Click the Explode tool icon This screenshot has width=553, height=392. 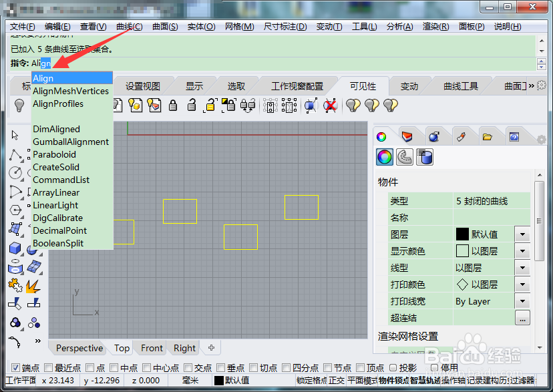pos(33,286)
